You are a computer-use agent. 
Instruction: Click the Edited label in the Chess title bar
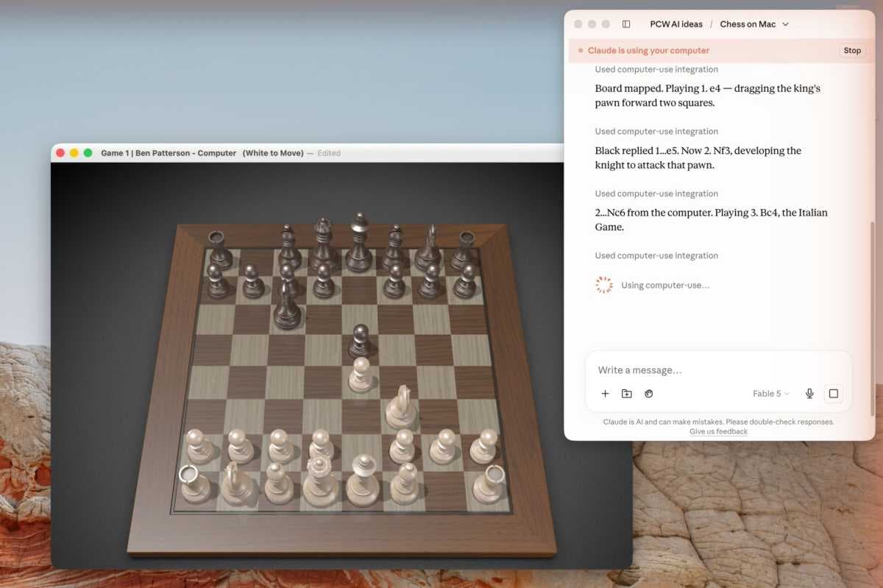pyautogui.click(x=329, y=153)
